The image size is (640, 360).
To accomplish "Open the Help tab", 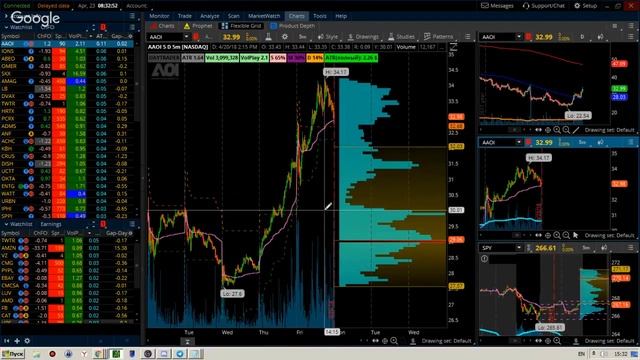I will 341,16.
